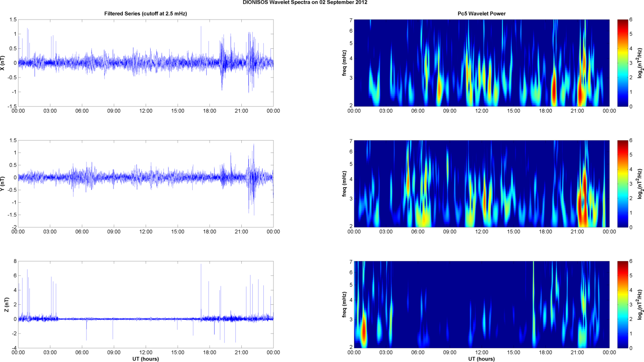Click the '12:00' tick under the X filtered series
644x362 pixels.
146,111
